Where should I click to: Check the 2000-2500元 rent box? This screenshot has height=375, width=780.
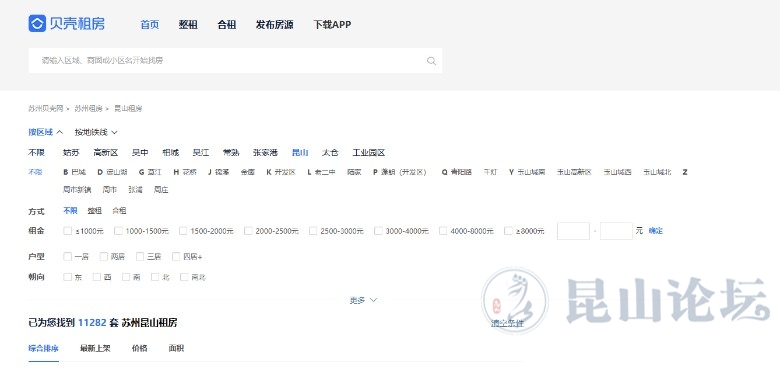coord(248,231)
